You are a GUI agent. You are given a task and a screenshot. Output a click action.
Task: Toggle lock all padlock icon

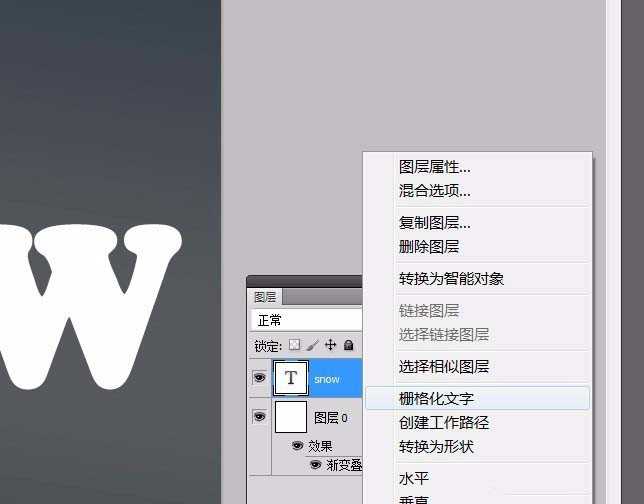(348, 345)
